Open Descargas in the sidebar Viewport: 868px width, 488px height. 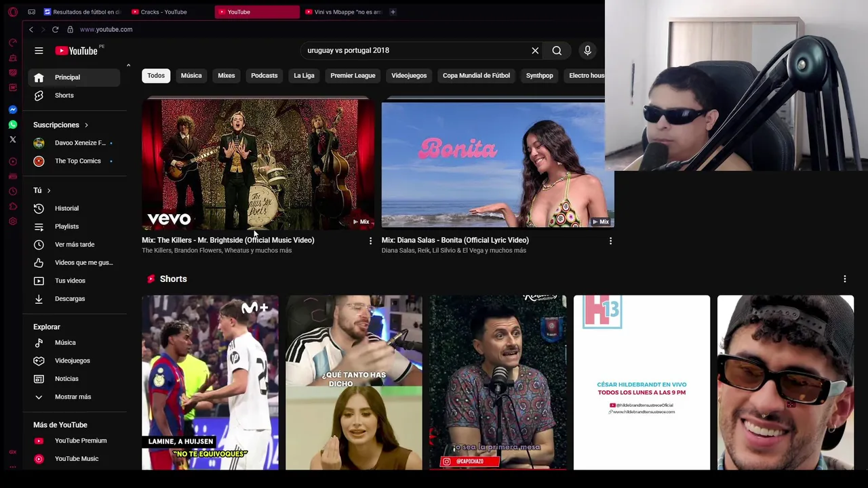(x=75, y=299)
